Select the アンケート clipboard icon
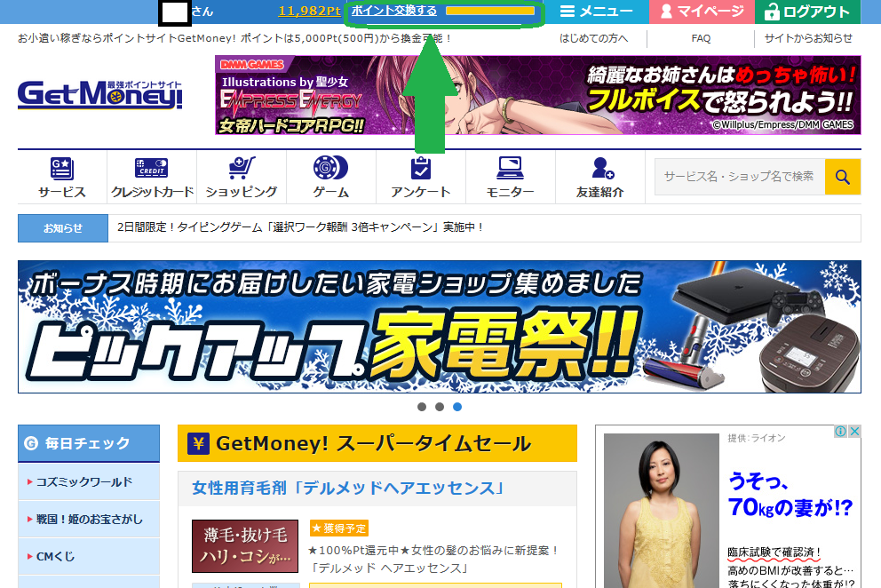The image size is (881, 588). tap(420, 167)
